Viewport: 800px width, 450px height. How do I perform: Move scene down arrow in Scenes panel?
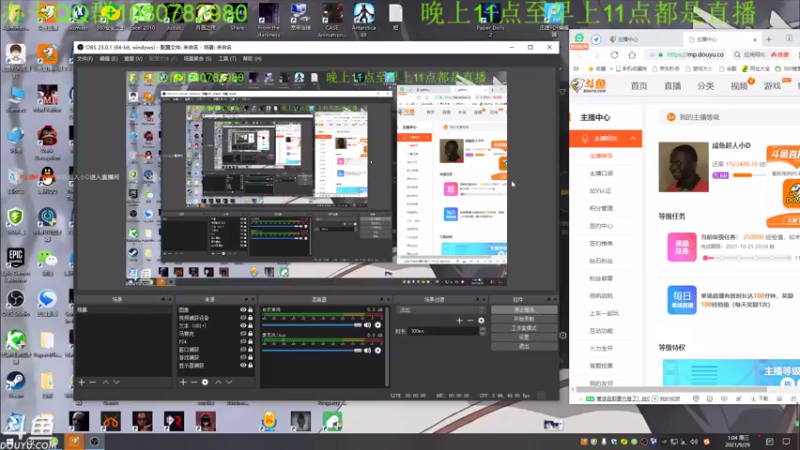click(x=117, y=382)
